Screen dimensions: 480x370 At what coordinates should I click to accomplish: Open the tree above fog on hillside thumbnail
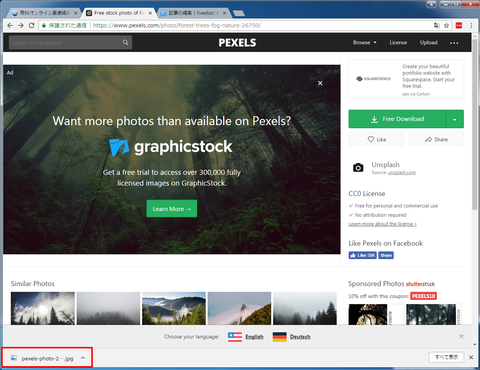coord(239,308)
